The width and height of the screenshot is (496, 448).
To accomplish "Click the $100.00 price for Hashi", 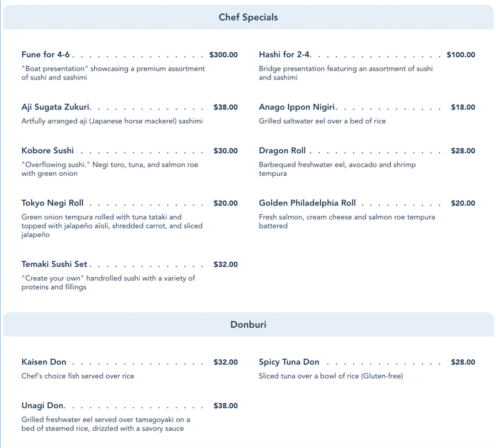I will (x=461, y=55).
